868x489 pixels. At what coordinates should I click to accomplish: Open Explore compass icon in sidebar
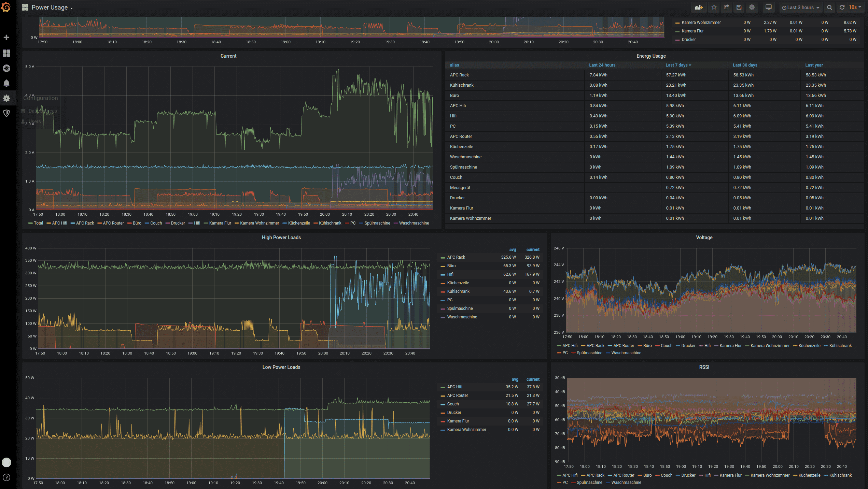[x=6, y=68]
